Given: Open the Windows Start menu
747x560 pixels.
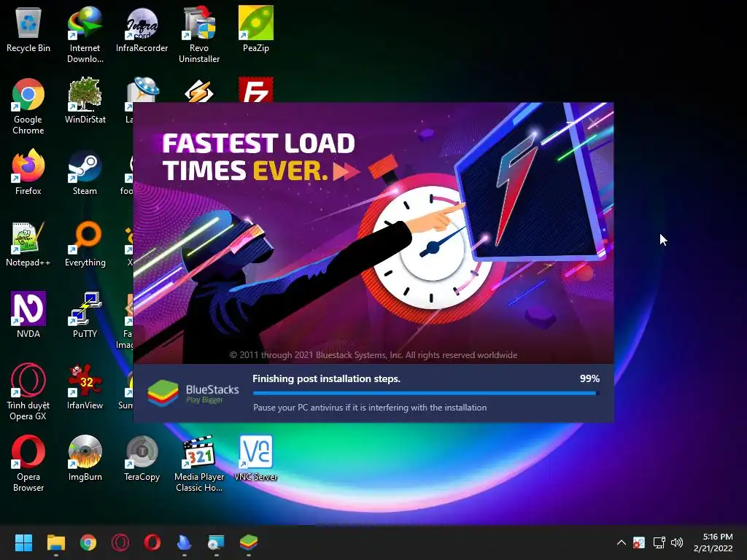Looking at the screenshot, I should pyautogui.click(x=23, y=542).
